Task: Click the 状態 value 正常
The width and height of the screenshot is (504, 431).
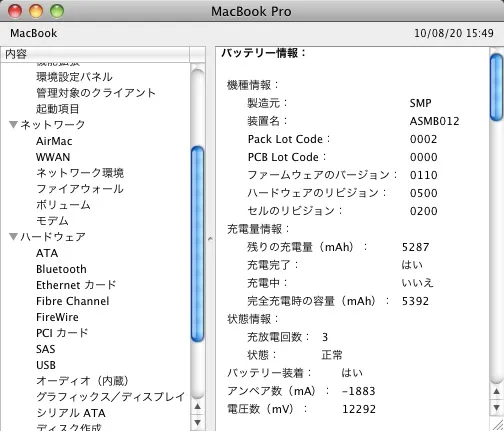Action: click(332, 355)
